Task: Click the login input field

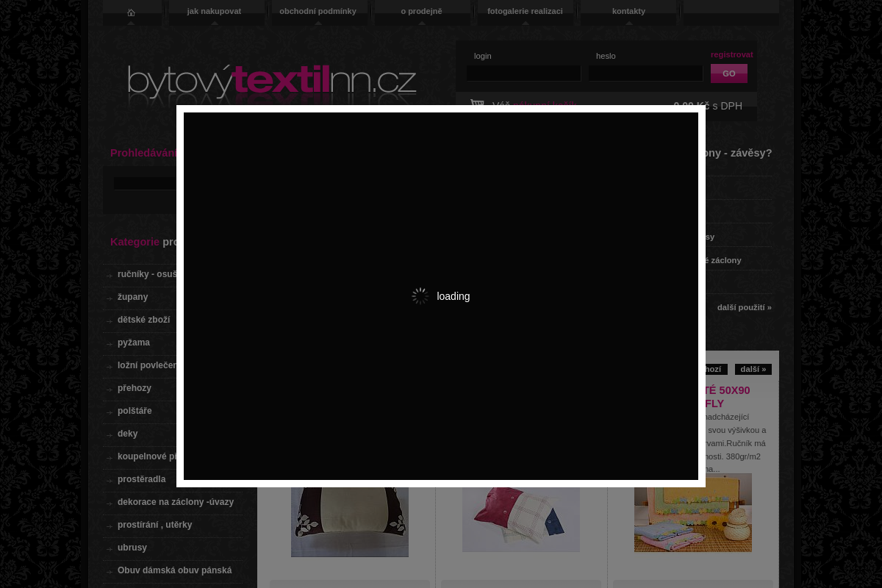Action: click(x=523, y=73)
